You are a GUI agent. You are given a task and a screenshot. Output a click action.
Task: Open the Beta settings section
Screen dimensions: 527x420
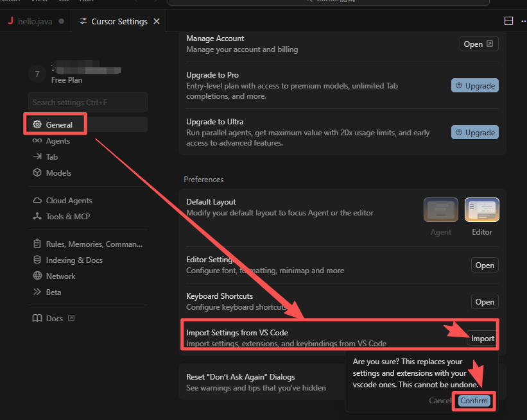(x=88, y=292)
